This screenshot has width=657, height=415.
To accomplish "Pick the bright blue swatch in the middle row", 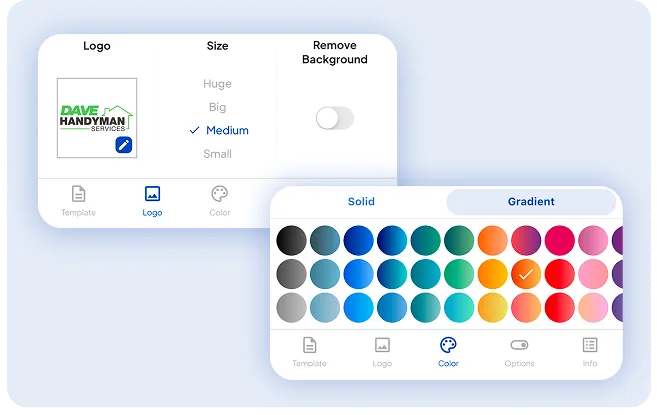I will (358, 274).
